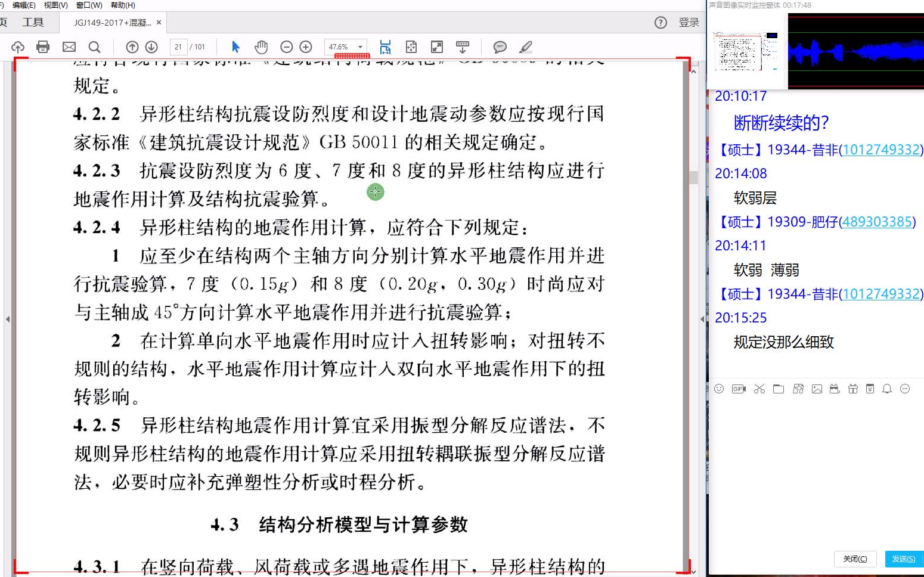Click the 发送(S) send button
Screen dimensions: 924x577
[904, 559]
